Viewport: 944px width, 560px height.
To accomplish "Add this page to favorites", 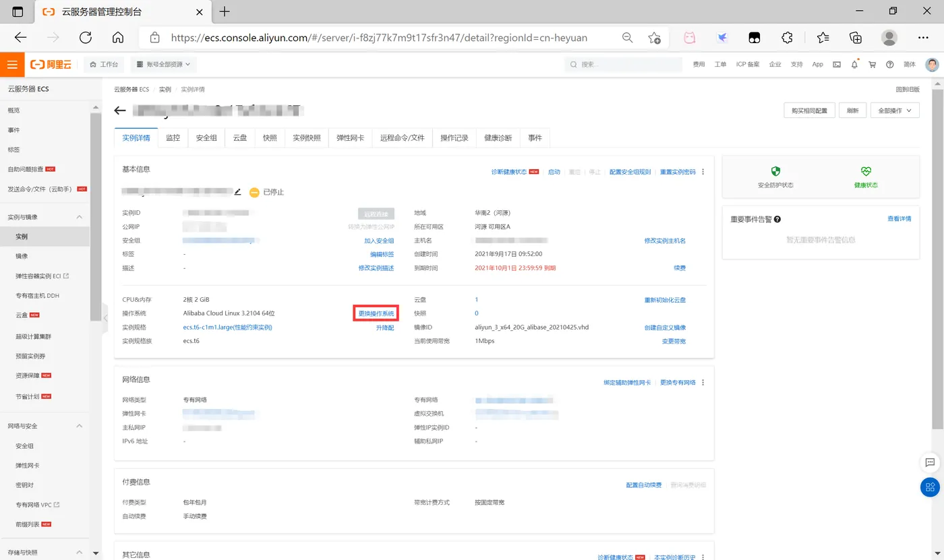I will pos(654,38).
